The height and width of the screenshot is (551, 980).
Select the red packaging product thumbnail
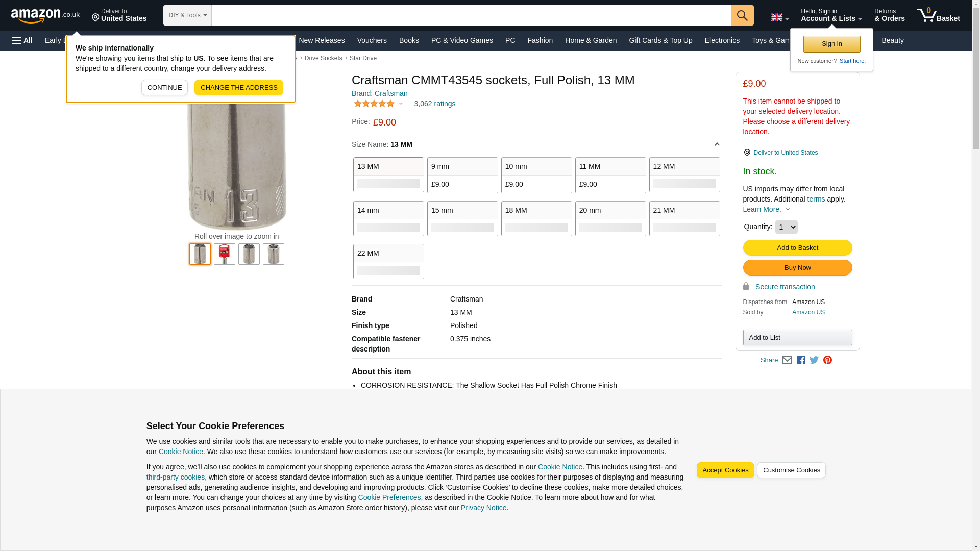pos(225,254)
